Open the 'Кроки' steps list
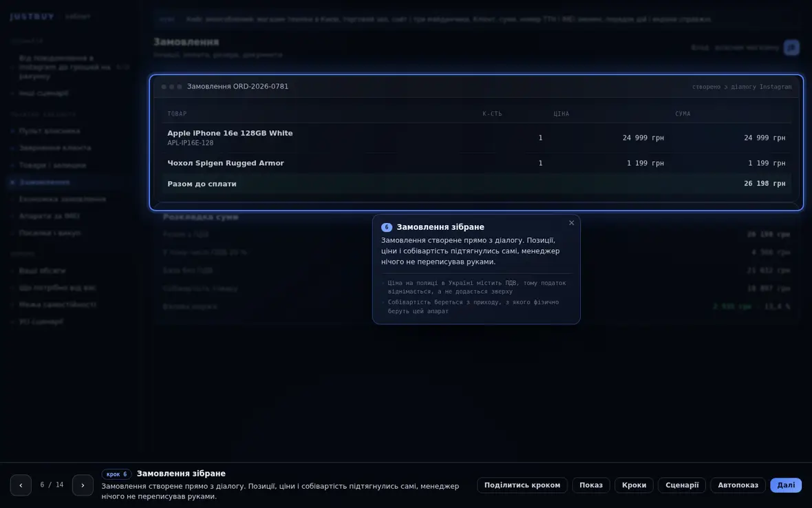This screenshot has width=812, height=508. 634,485
